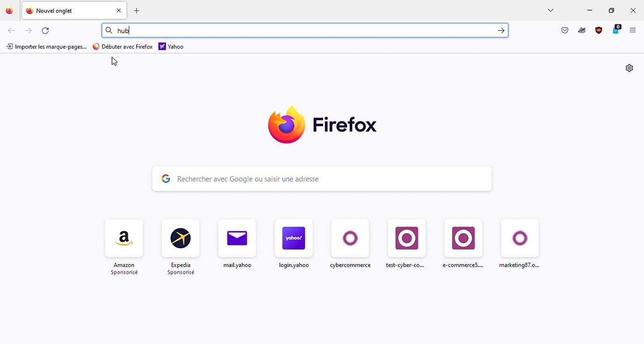Go back with the back arrow button

click(11, 31)
